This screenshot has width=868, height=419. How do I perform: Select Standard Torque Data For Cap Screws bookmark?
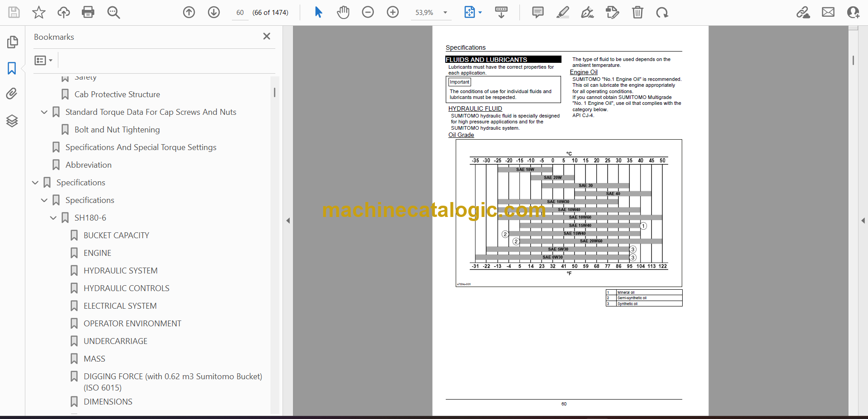[x=151, y=112]
